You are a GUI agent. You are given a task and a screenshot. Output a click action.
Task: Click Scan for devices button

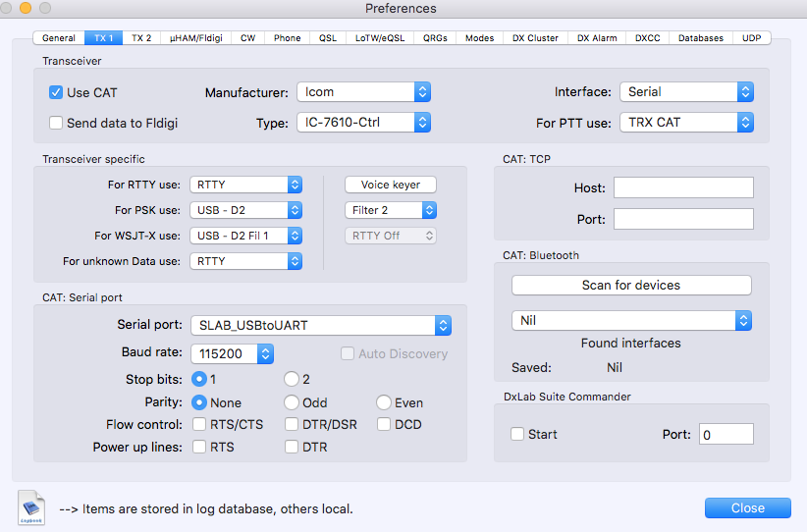tap(631, 286)
